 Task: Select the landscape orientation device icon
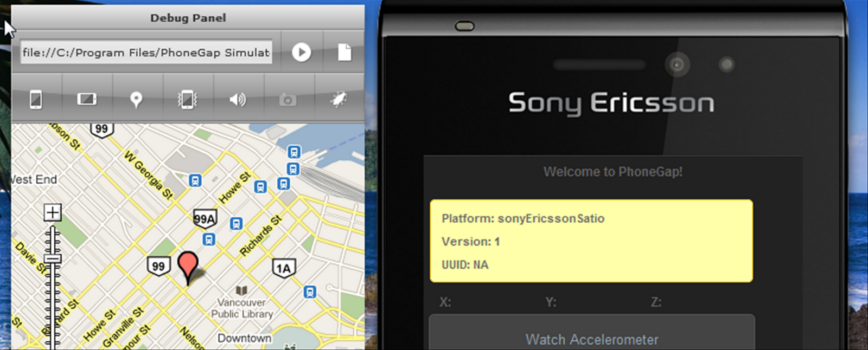[87, 99]
